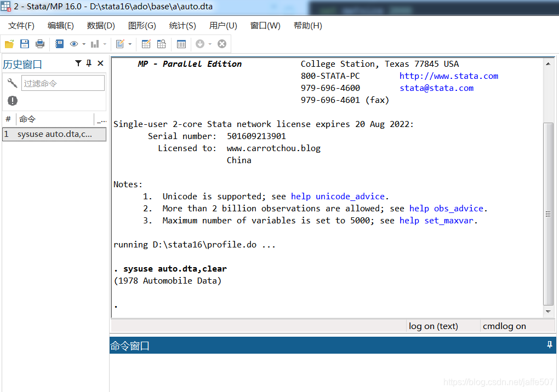The height and width of the screenshot is (392, 559).
Task: Open the 用户(U) menu
Action: pyautogui.click(x=223, y=26)
